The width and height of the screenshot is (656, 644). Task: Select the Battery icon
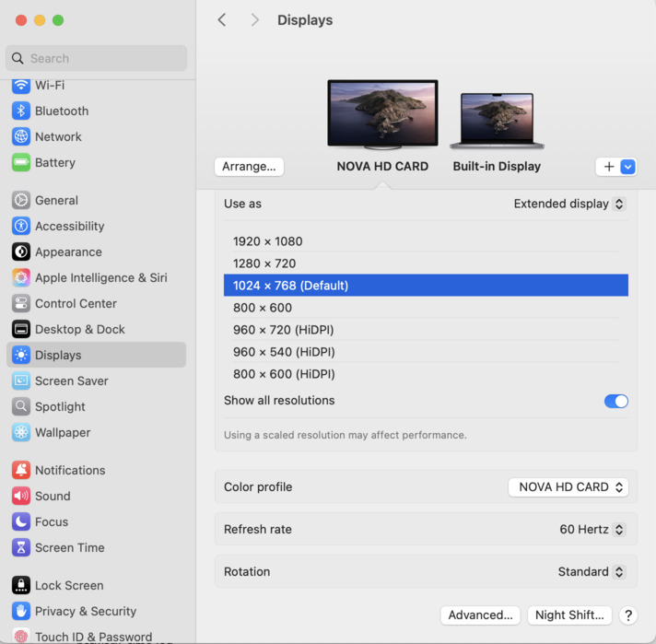(x=21, y=162)
